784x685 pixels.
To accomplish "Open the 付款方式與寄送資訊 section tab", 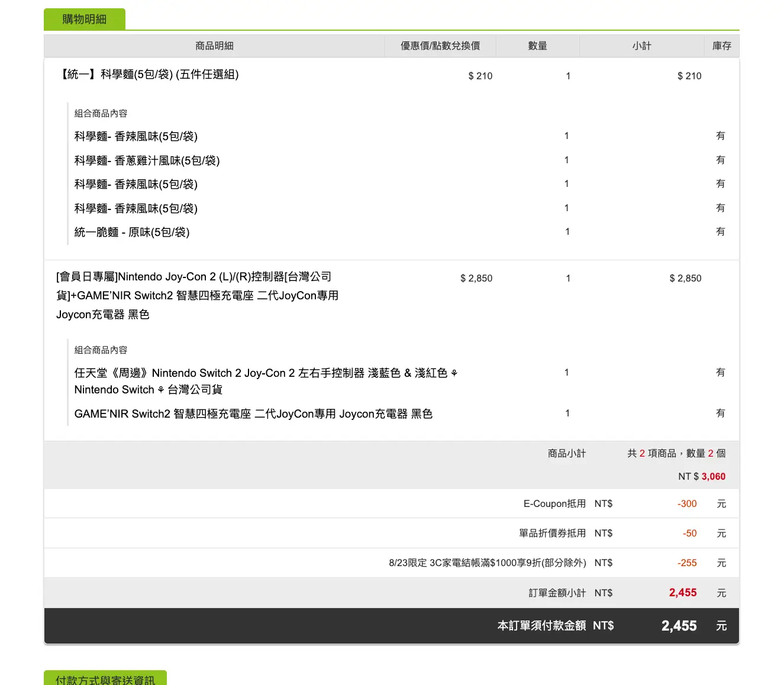I will (x=105, y=678).
